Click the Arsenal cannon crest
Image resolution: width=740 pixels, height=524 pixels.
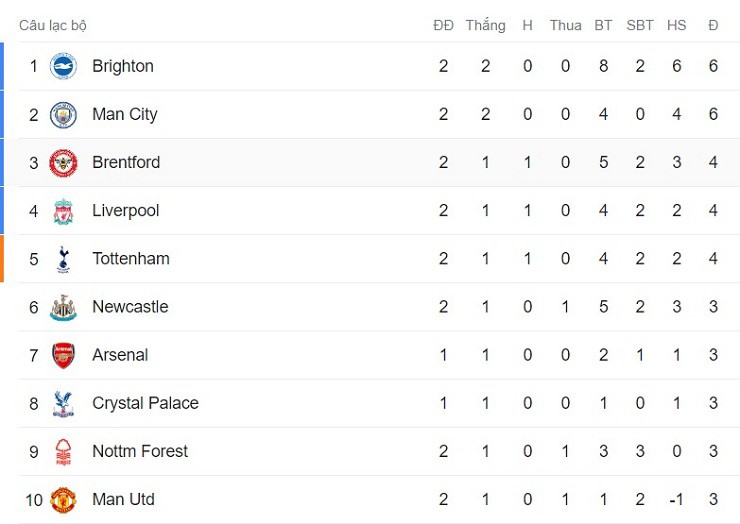tap(63, 355)
